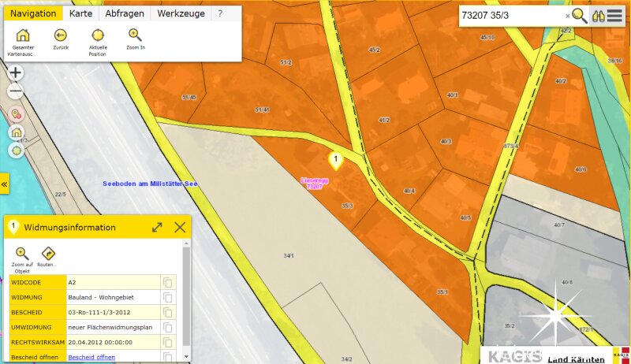
Task: Copy the BESCHEID value
Action: [x=167, y=312]
